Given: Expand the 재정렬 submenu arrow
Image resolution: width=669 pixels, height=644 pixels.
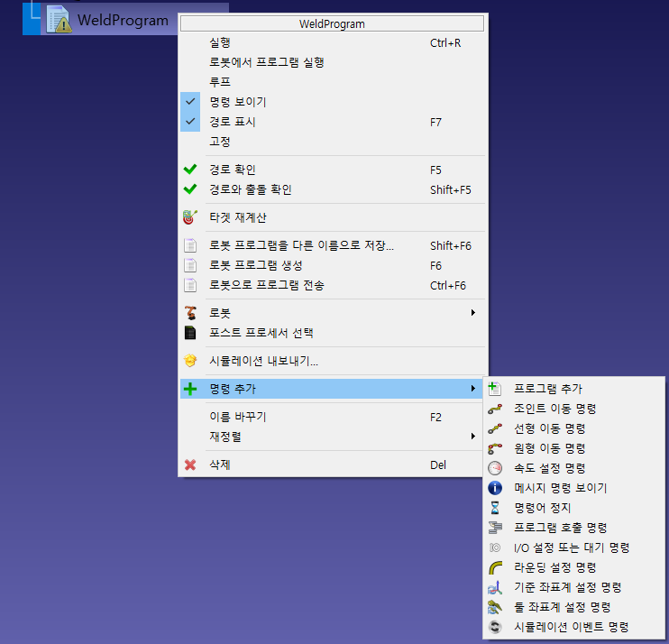Looking at the screenshot, I should coord(472,437).
